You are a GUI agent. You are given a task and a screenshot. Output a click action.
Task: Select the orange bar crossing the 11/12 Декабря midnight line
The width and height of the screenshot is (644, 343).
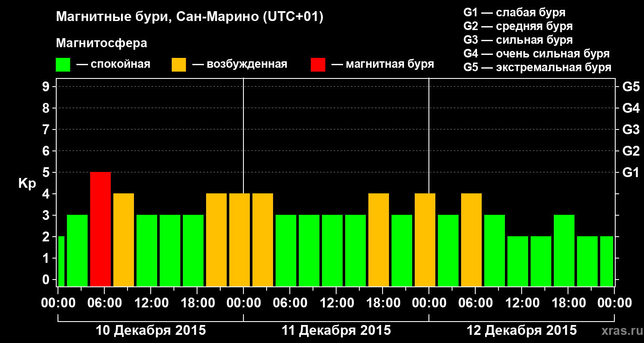[x=425, y=240]
